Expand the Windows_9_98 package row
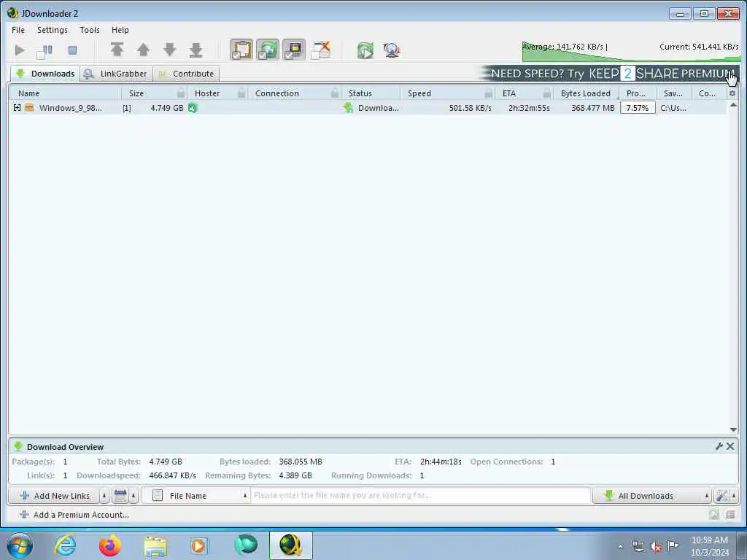Screen dimensions: 747x560 pyautogui.click(x=18, y=108)
